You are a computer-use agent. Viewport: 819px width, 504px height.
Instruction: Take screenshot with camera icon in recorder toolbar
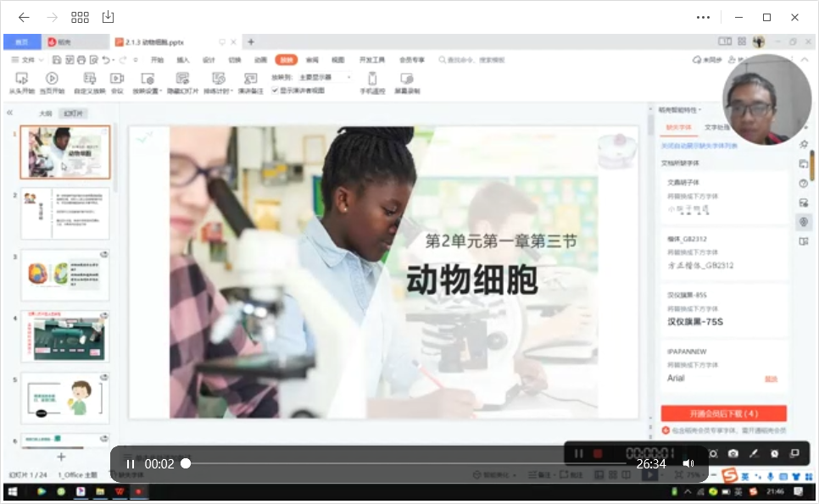point(733,454)
